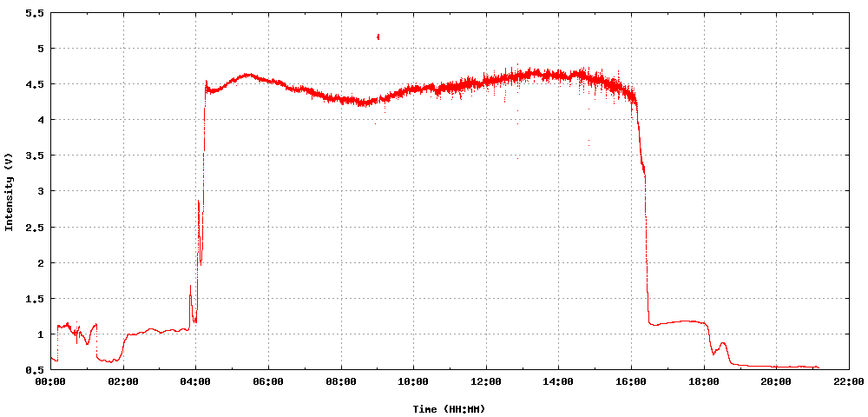Select the 08:00 x-axis tick label
This screenshot has height=417, width=868.
[341, 381]
